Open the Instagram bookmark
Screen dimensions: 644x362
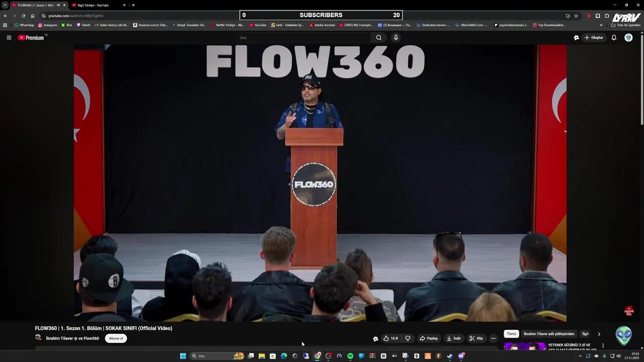click(x=48, y=25)
